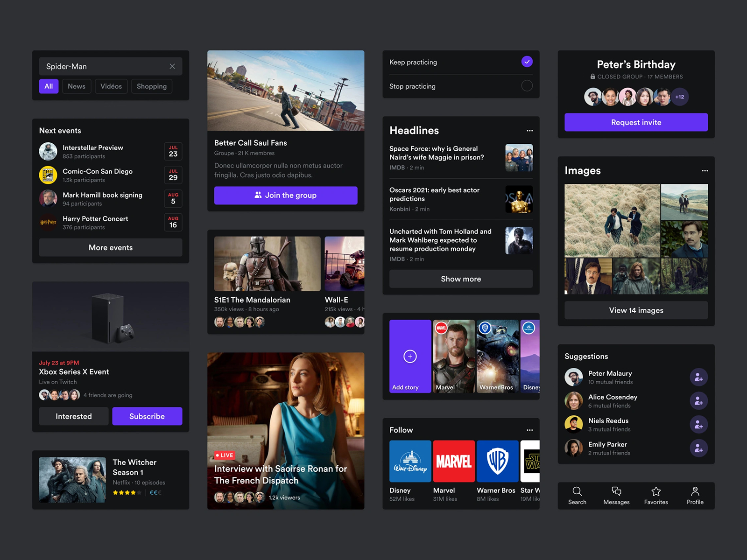Viewport: 747px width, 560px height.
Task: Open the Saoirse Ronan live interview
Action: 286,431
